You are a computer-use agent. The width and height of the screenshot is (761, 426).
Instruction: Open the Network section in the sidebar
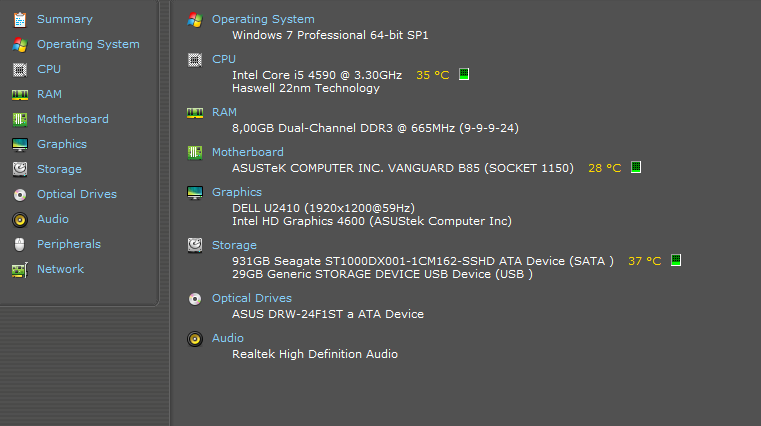[x=61, y=269]
